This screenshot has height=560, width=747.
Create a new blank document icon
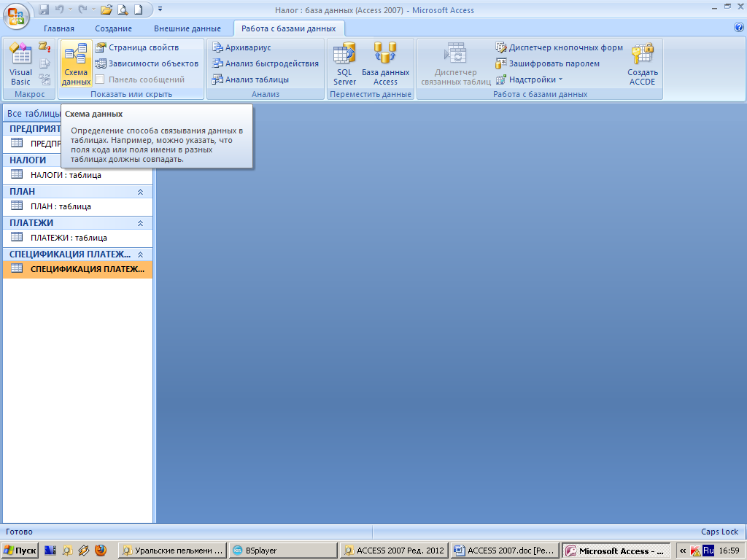[138, 9]
